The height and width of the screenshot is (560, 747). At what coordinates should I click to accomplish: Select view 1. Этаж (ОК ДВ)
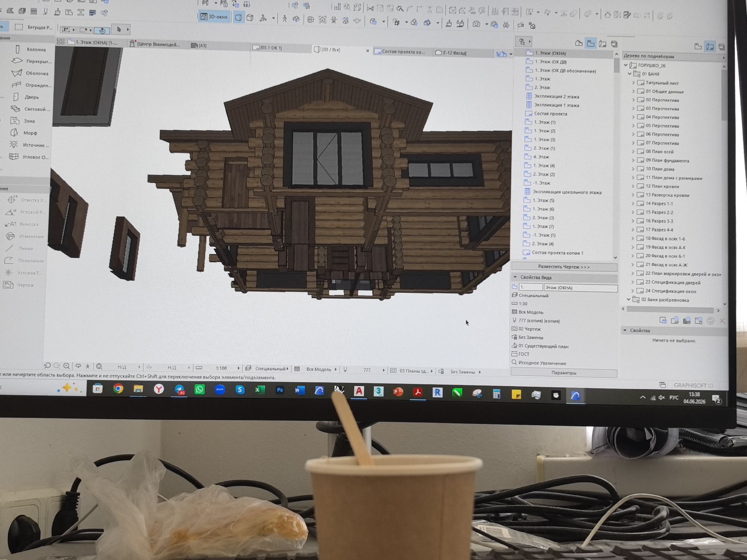(x=551, y=62)
